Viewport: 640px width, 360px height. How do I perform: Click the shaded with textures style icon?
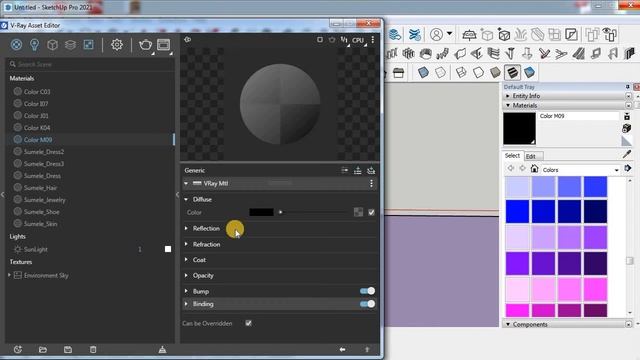point(512,72)
